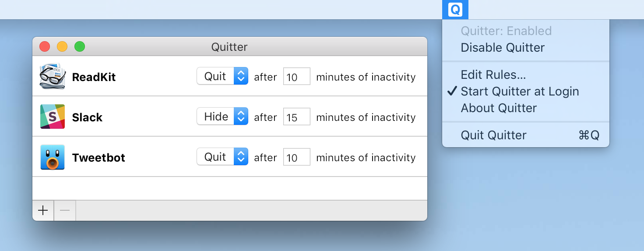This screenshot has height=251, width=644.
Task: Click the Quitter menu bar icon
Action: point(455,10)
